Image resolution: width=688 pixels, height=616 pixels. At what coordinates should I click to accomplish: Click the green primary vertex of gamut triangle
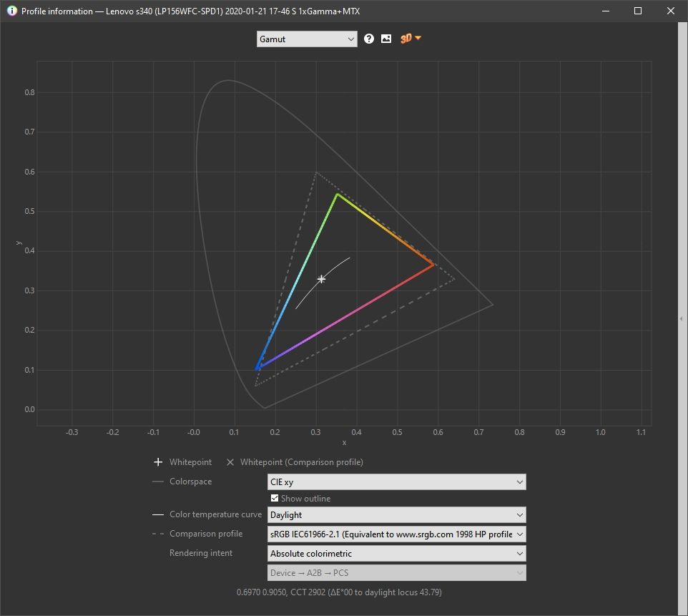[337, 194]
